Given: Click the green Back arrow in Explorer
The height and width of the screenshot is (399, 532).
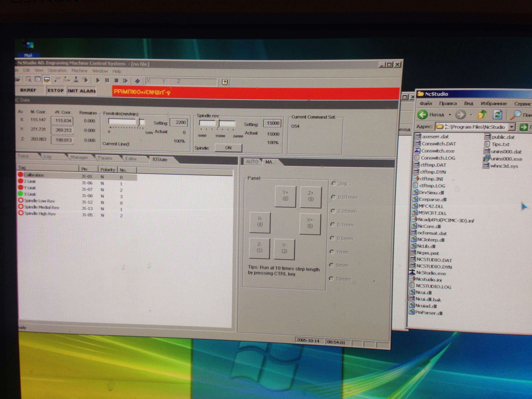Looking at the screenshot, I should tap(423, 114).
